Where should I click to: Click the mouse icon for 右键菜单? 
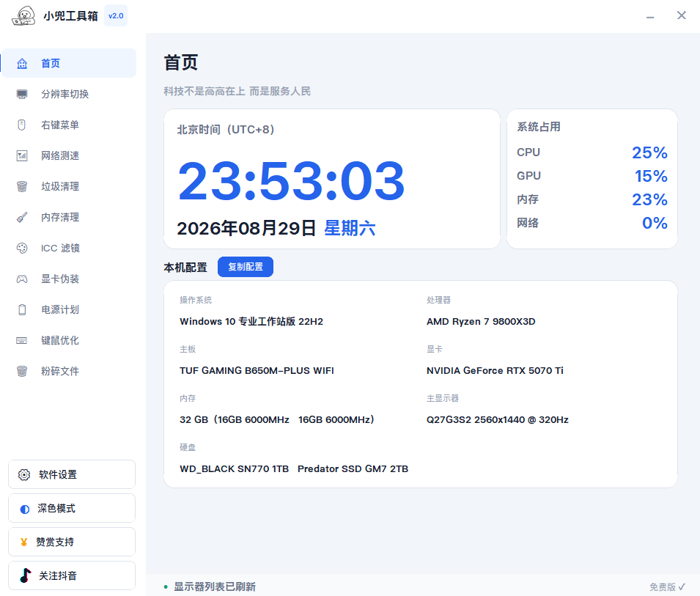22,125
